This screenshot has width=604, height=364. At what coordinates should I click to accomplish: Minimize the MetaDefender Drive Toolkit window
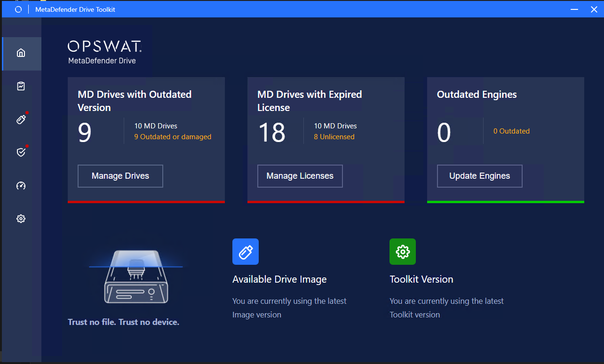[x=574, y=9]
